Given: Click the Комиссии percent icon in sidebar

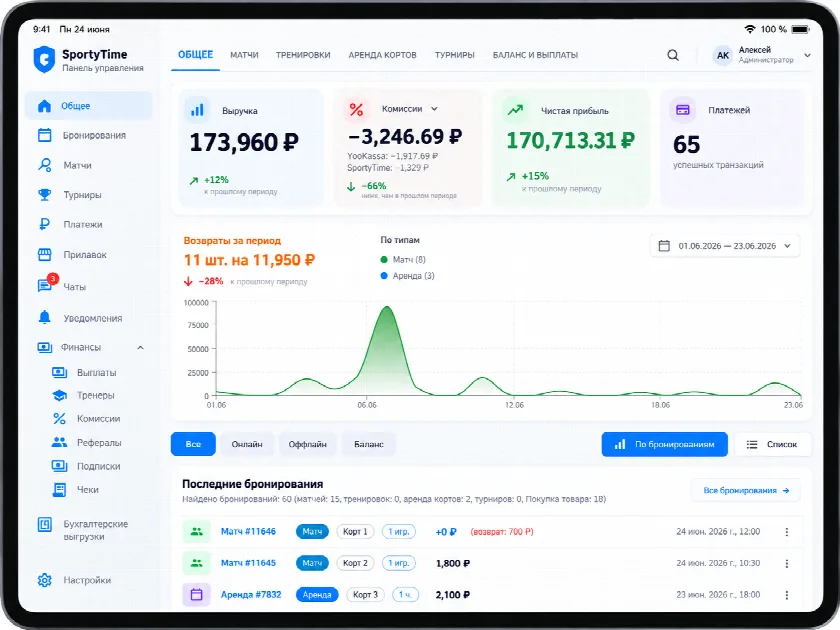Looking at the screenshot, I should [59, 418].
